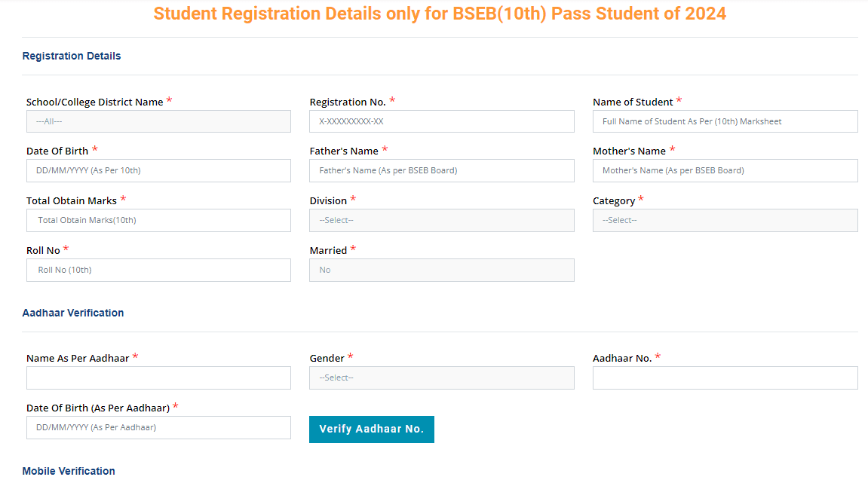This screenshot has height=483, width=868.
Task: Click the Mobile Verification section heading
Action: tap(69, 471)
